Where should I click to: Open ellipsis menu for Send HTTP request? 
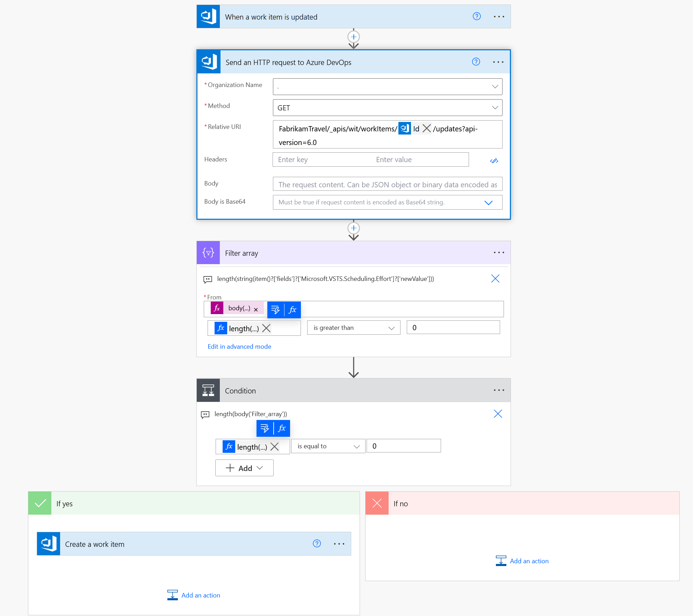498,62
